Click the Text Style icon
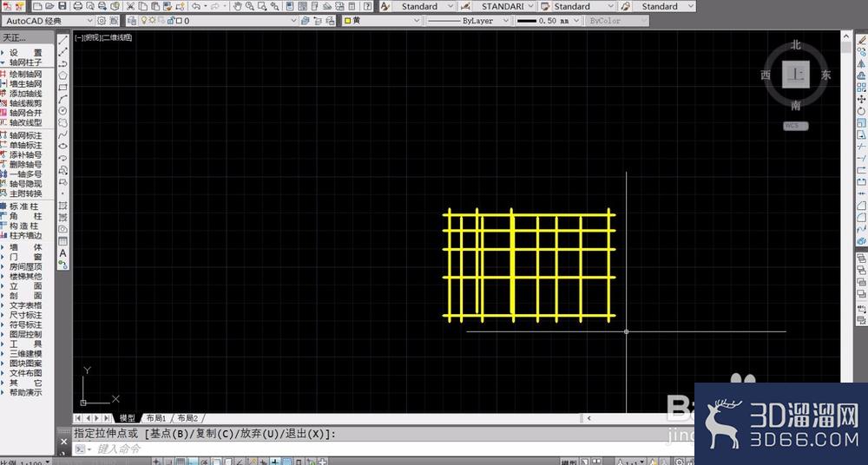The width and height of the screenshot is (868, 465). point(386,6)
